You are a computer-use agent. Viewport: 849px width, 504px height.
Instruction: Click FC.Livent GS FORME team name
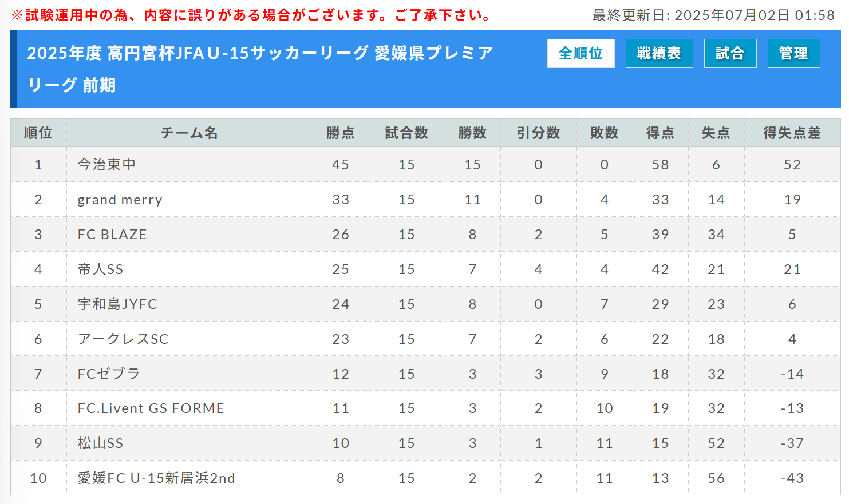pyautogui.click(x=151, y=408)
